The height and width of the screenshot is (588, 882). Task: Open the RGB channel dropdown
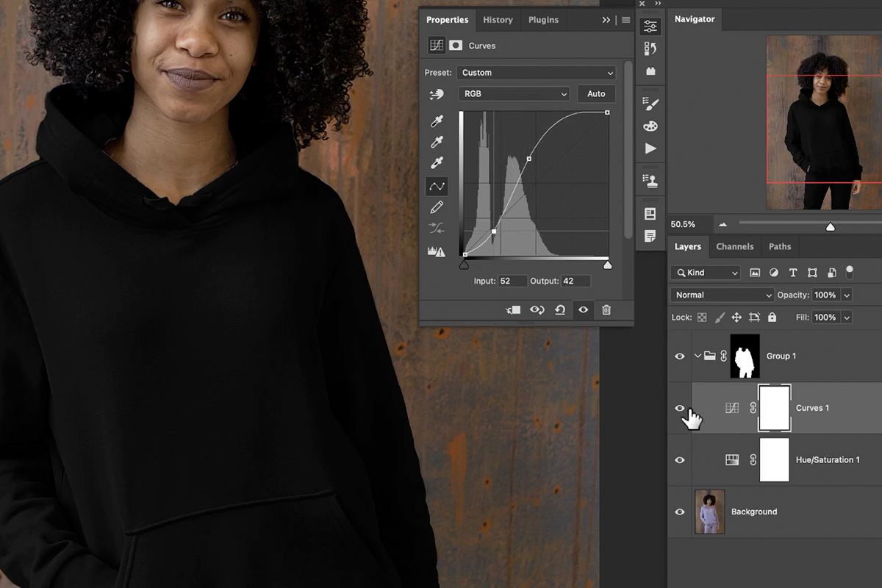click(x=514, y=93)
